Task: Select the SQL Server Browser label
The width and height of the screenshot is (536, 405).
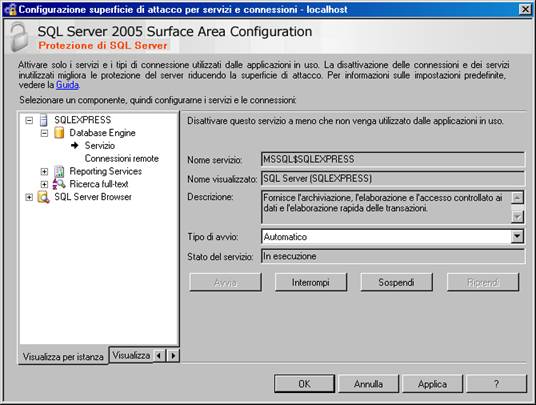Action: click(x=93, y=197)
